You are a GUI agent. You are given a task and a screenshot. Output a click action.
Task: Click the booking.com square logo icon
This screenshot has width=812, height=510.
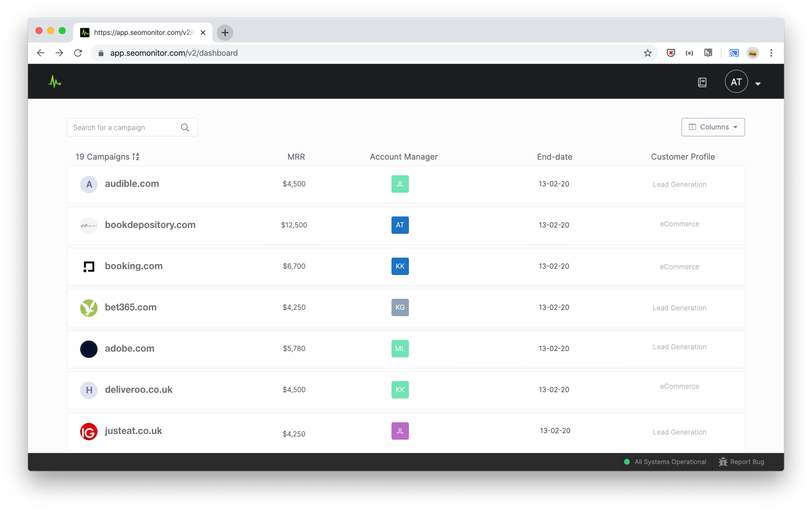(89, 267)
